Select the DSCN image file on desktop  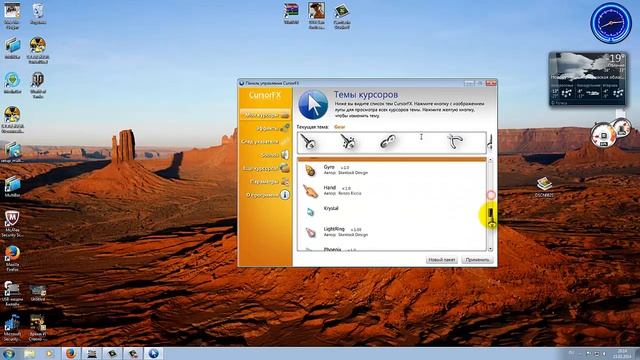[x=544, y=187]
